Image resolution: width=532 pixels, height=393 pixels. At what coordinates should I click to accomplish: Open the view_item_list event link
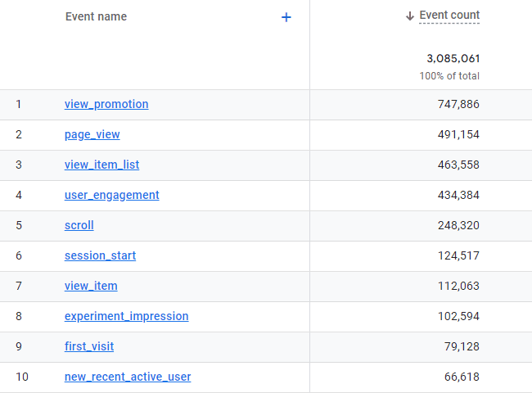click(x=101, y=165)
